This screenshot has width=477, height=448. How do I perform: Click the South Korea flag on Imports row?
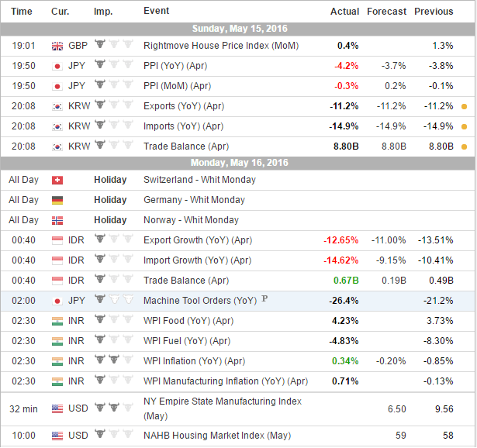point(57,126)
